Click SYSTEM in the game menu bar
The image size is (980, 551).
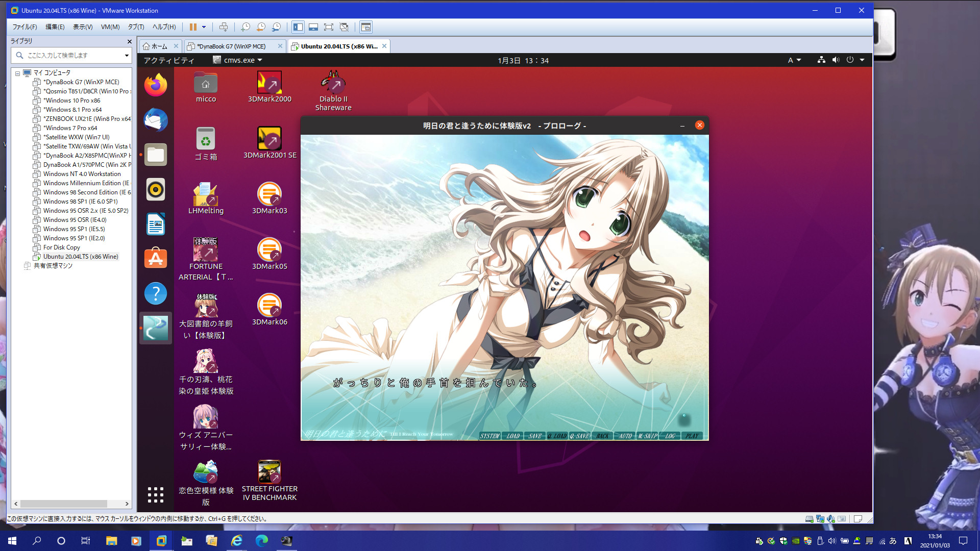[x=490, y=436]
